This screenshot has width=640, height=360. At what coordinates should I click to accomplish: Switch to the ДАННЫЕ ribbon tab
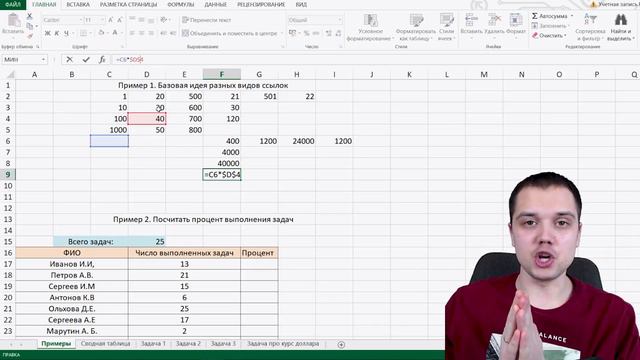pyautogui.click(x=216, y=4)
